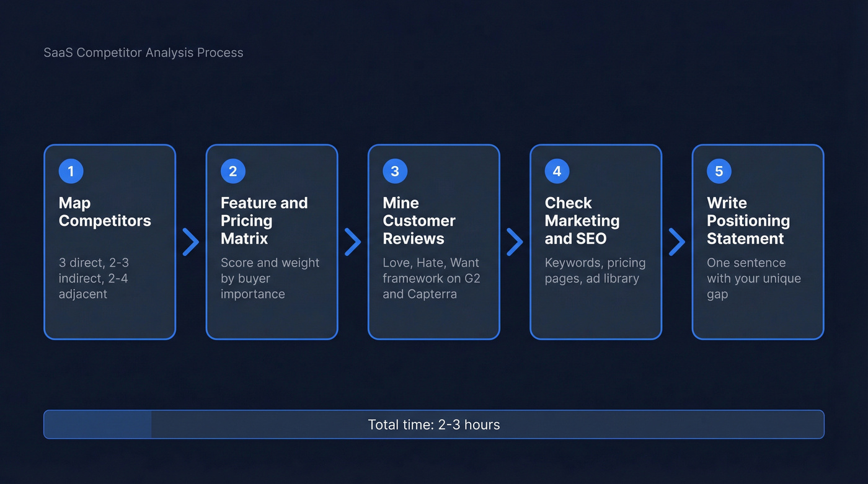Select the numbered icon 4
This screenshot has height=484, width=868.
[x=557, y=171]
